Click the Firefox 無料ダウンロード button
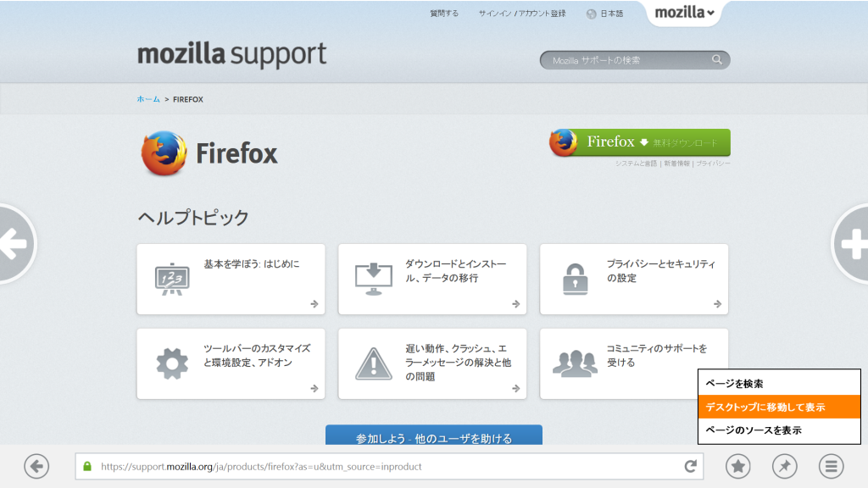Screen dimensions: 868x488 pyautogui.click(x=640, y=142)
